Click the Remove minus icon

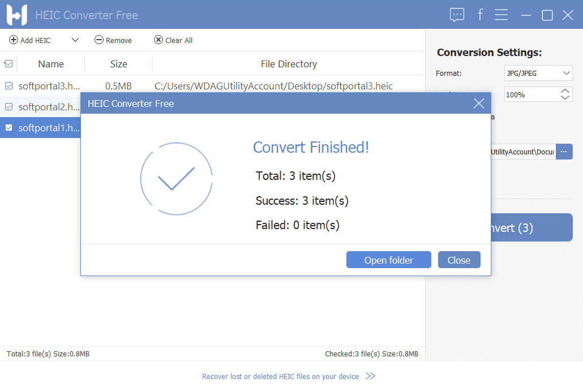(x=99, y=40)
